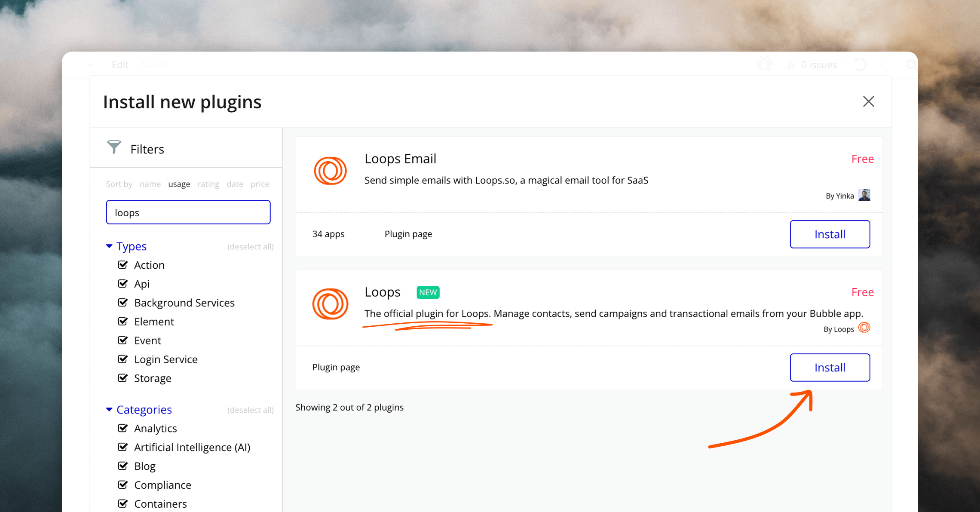Click the Loops Email plugin logo
The image size is (980, 512).
coord(330,171)
